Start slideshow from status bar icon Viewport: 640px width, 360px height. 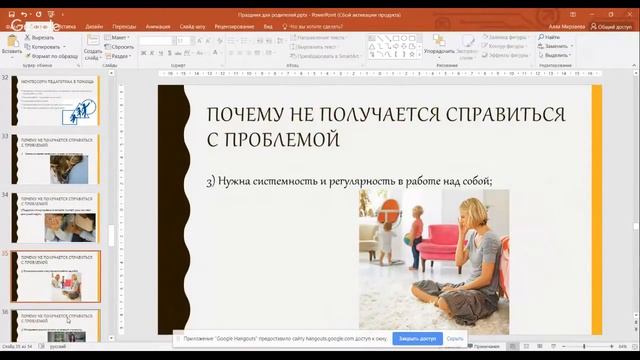[553, 346]
